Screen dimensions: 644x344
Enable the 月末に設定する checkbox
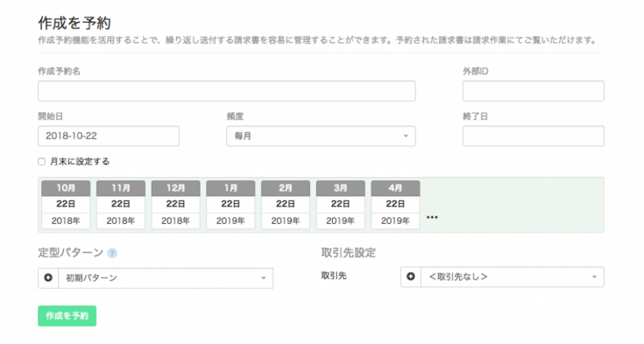(41, 162)
